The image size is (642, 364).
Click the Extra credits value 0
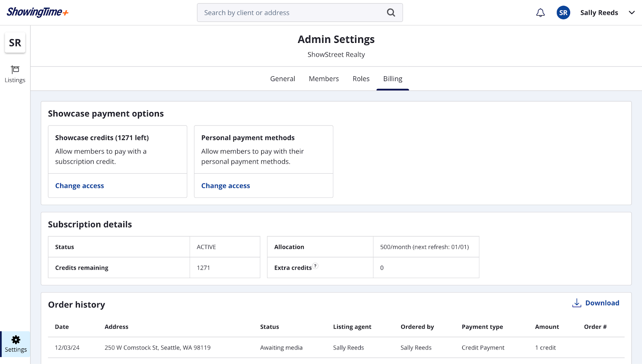pyautogui.click(x=382, y=268)
